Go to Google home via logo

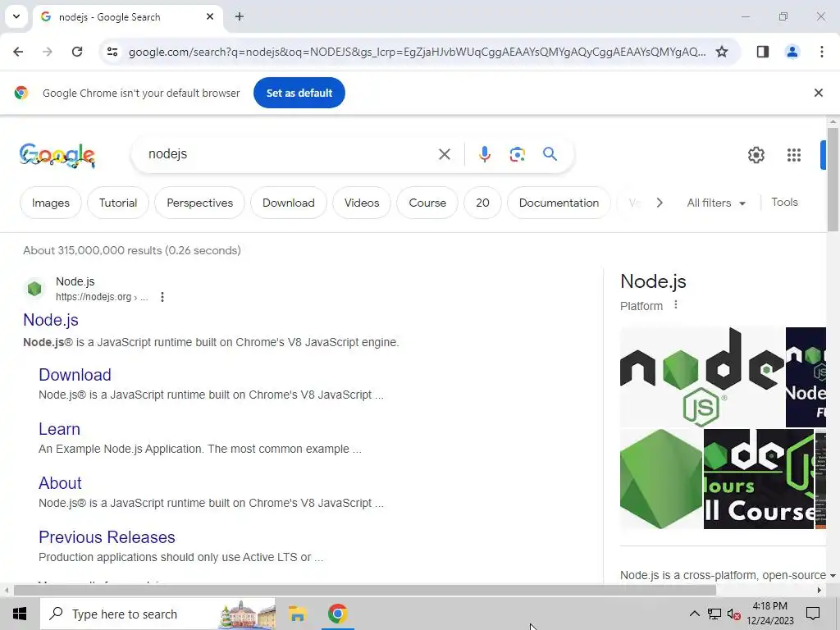57,155
